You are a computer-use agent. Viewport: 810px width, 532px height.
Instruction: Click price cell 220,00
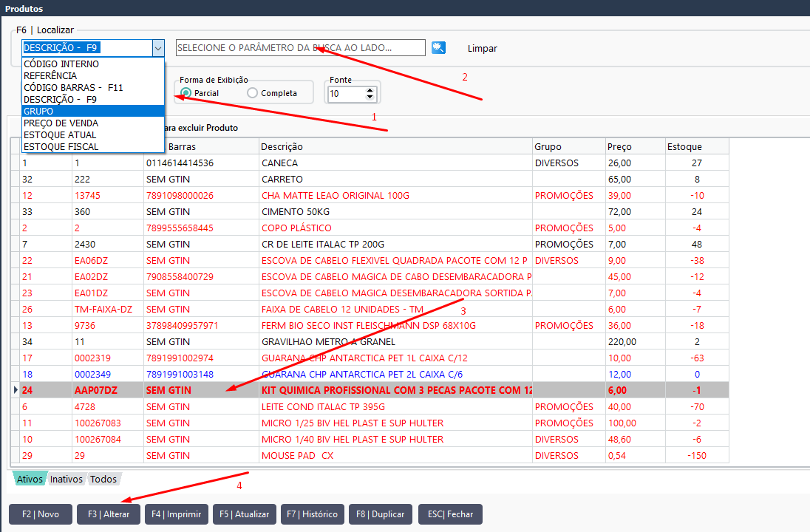pyautogui.click(x=636, y=342)
